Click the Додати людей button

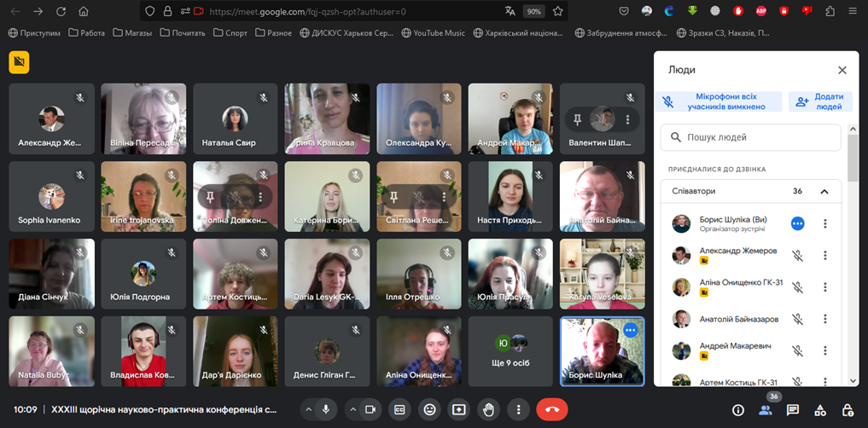coord(820,102)
